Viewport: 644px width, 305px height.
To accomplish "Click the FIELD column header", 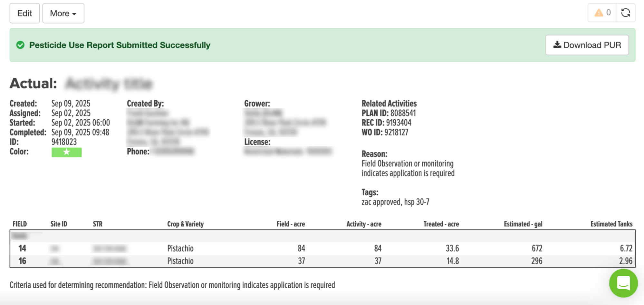I will point(20,224).
